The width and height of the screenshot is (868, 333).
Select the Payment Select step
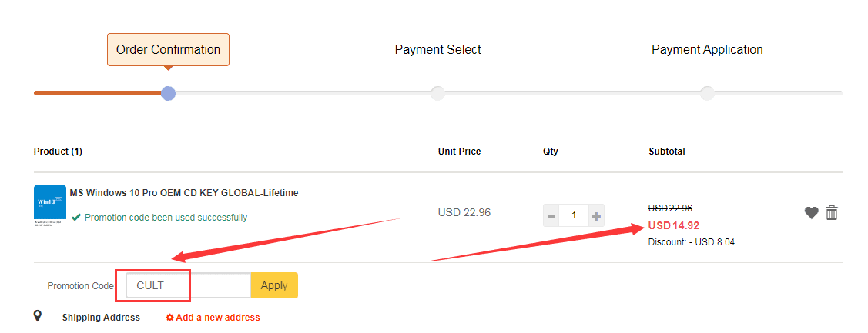(437, 50)
